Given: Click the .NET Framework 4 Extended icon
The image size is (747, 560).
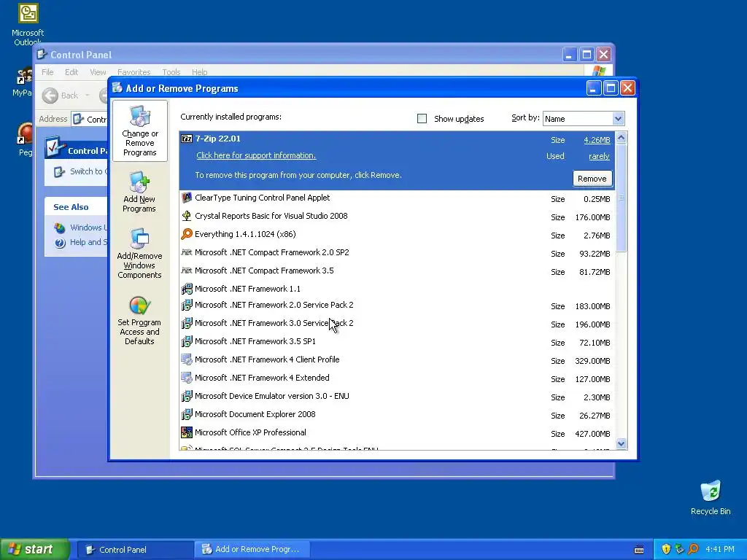Looking at the screenshot, I should point(187,378).
